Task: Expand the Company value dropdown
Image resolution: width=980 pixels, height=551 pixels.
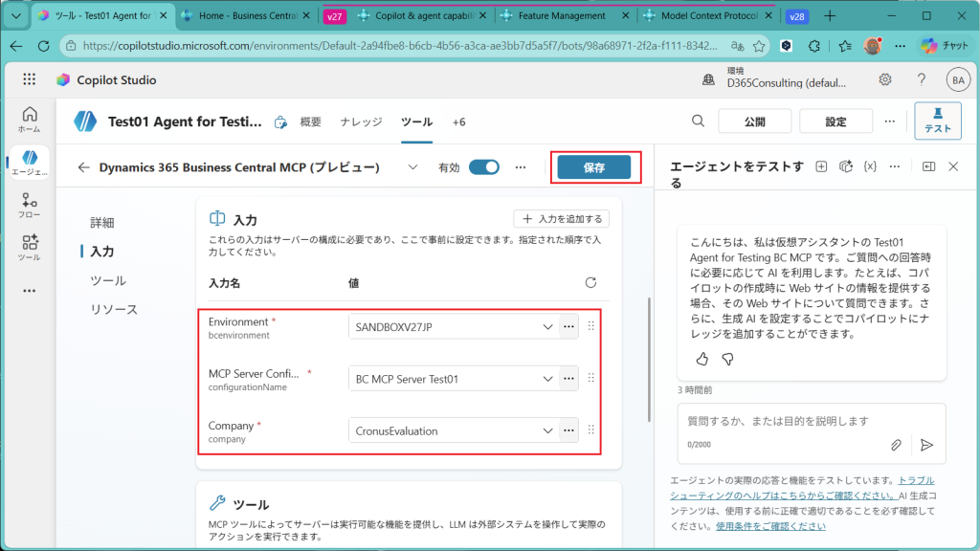Action: pos(547,430)
